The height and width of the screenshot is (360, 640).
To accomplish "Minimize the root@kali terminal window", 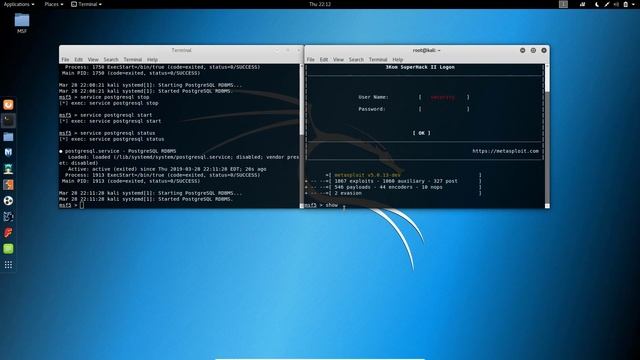I will point(522,50).
